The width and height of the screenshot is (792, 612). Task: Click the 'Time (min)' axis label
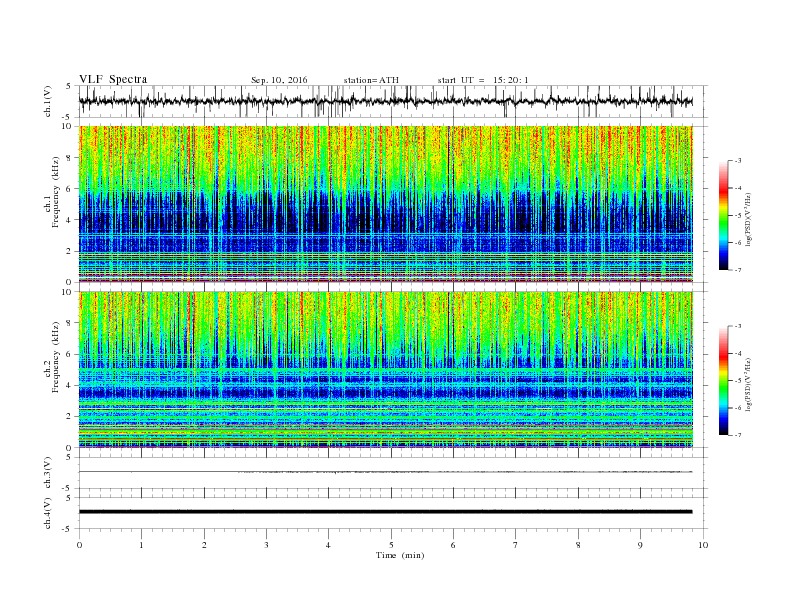[400, 555]
